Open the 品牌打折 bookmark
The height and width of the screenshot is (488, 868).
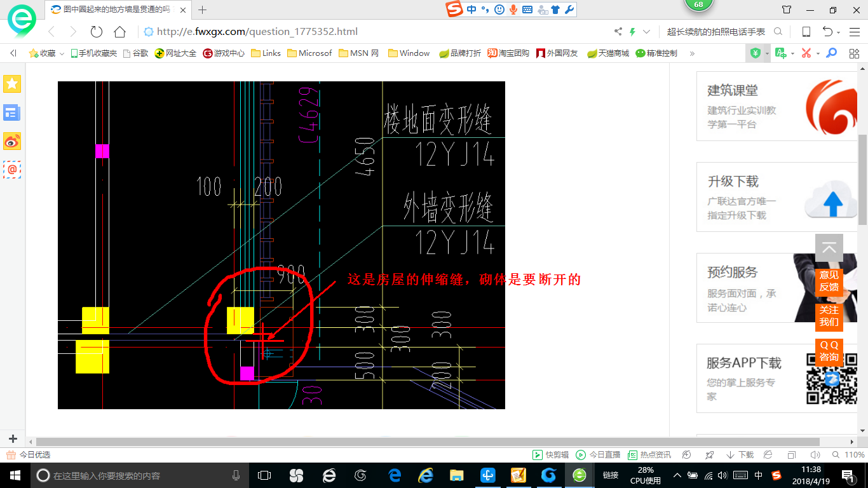(x=460, y=53)
